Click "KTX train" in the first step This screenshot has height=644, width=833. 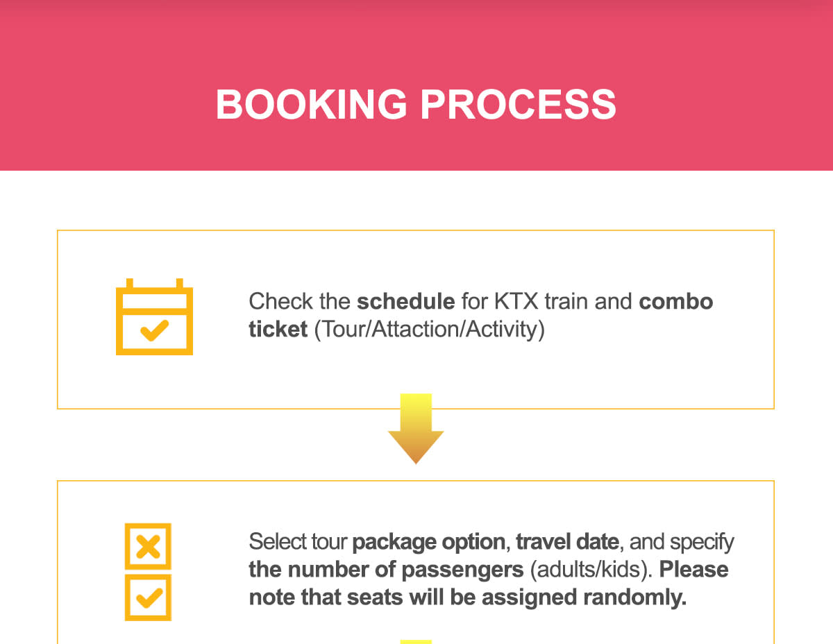[541, 302]
